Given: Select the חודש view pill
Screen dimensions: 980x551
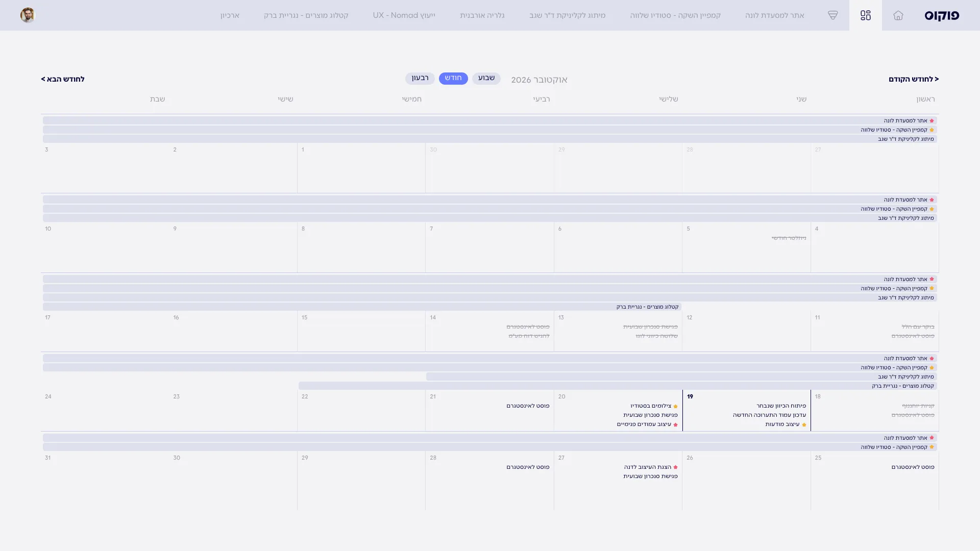Looking at the screenshot, I should (453, 78).
